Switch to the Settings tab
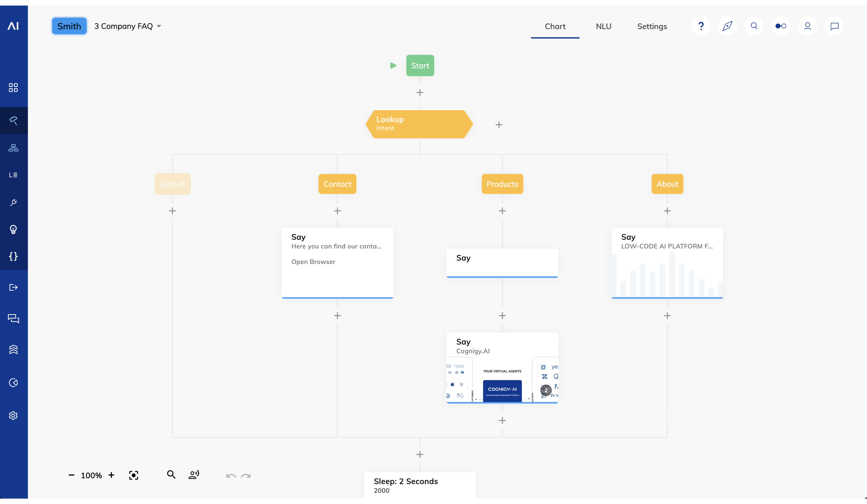The image size is (867, 504). click(x=652, y=26)
